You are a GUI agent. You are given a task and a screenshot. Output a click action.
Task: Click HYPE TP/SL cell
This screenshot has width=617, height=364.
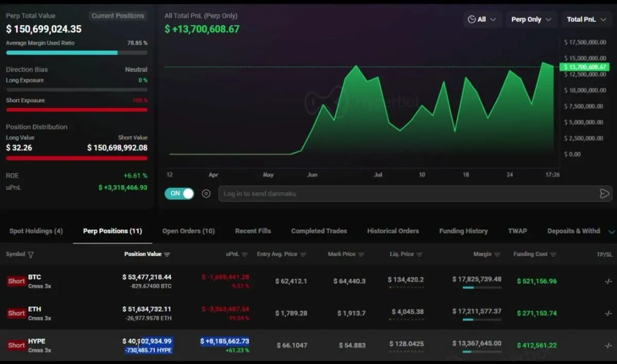608,345
